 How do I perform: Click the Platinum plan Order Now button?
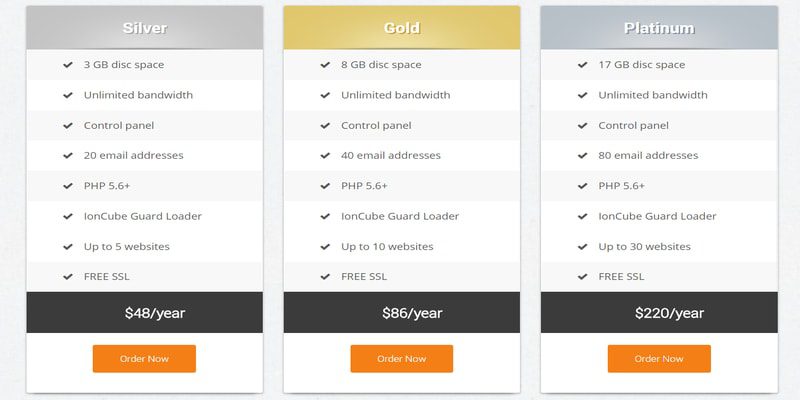[x=659, y=359]
